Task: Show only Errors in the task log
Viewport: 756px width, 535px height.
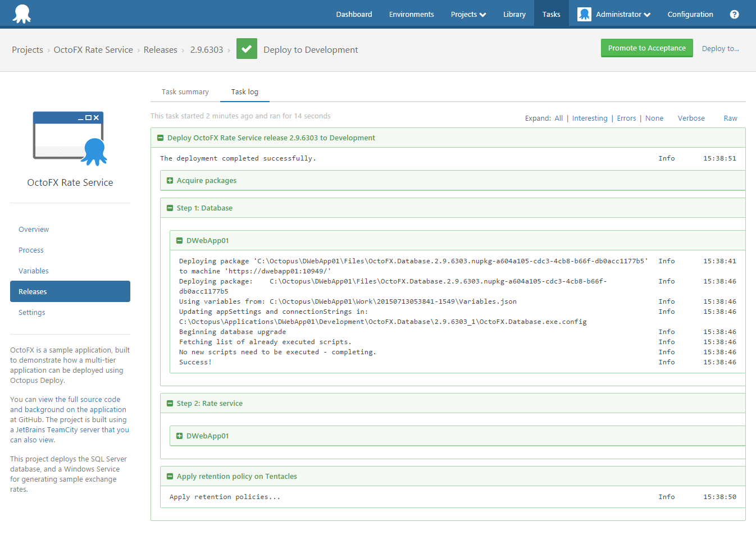Action: [626, 118]
